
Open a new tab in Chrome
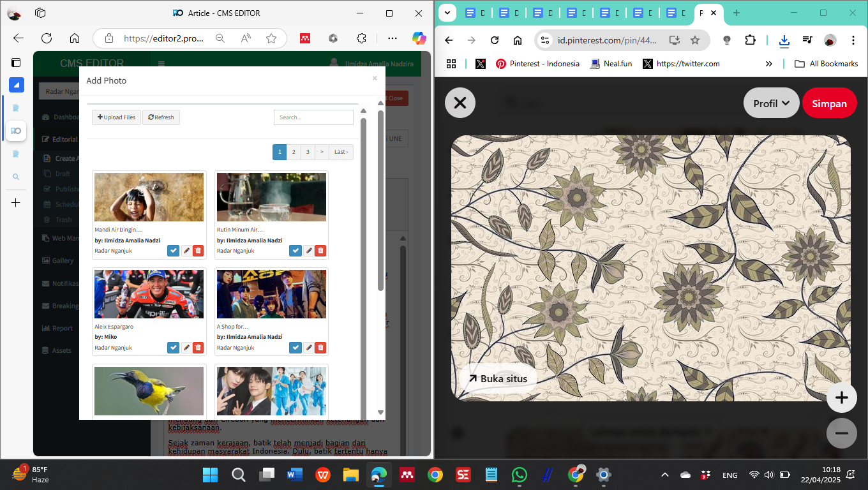tap(736, 13)
